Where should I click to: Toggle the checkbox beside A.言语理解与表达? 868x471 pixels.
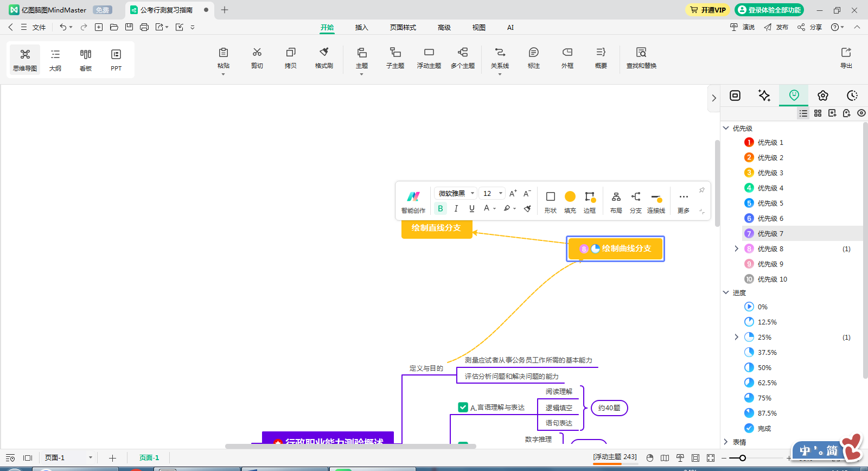pos(463,407)
